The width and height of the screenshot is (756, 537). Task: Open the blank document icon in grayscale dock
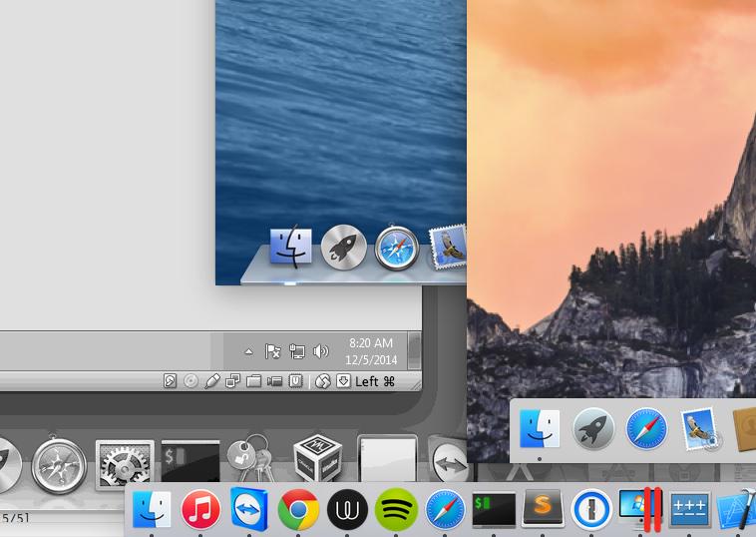388,459
